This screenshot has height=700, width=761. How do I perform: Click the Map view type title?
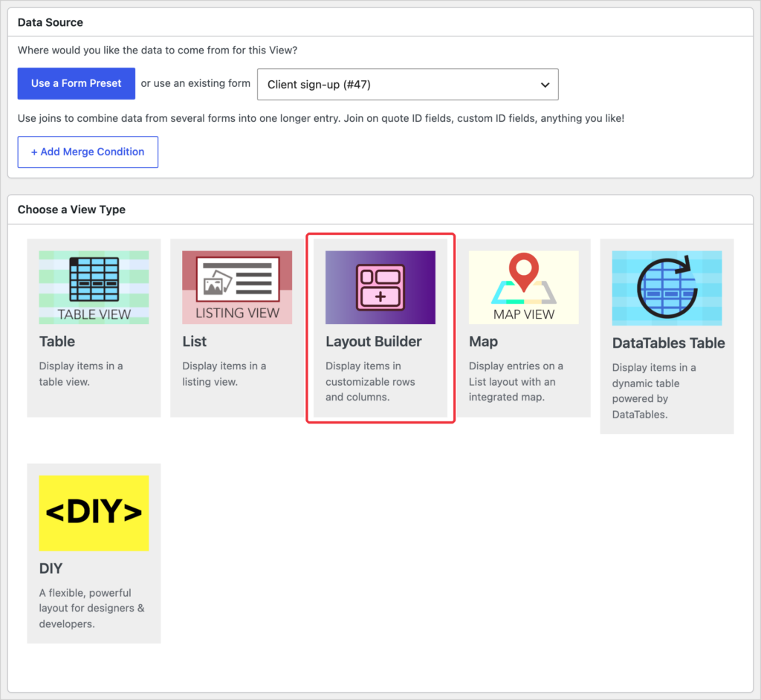pyautogui.click(x=483, y=342)
